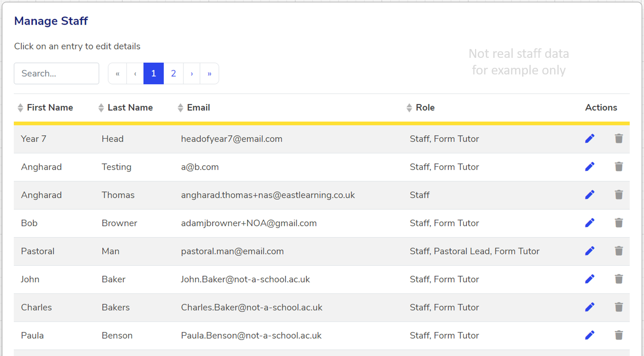Viewport: 644px width, 356px height.
Task: Click the pencil icon for Angharad Thomas
Action: (589, 195)
